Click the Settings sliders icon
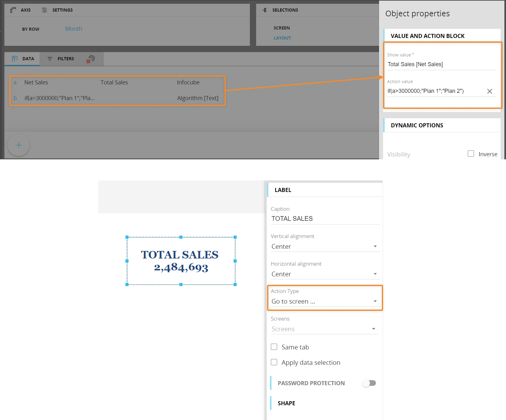Image resolution: width=506 pixels, height=420 pixels. [x=45, y=10]
